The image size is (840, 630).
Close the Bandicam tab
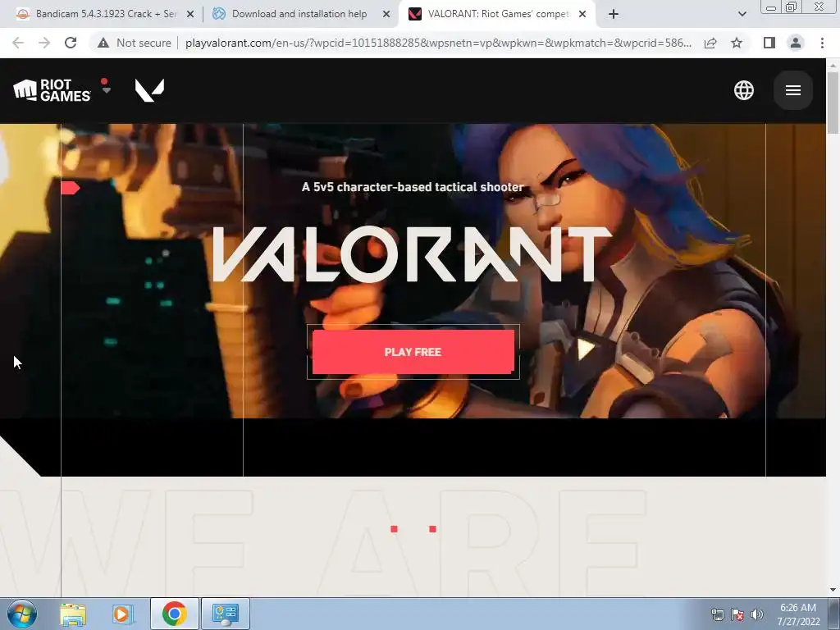(x=190, y=15)
